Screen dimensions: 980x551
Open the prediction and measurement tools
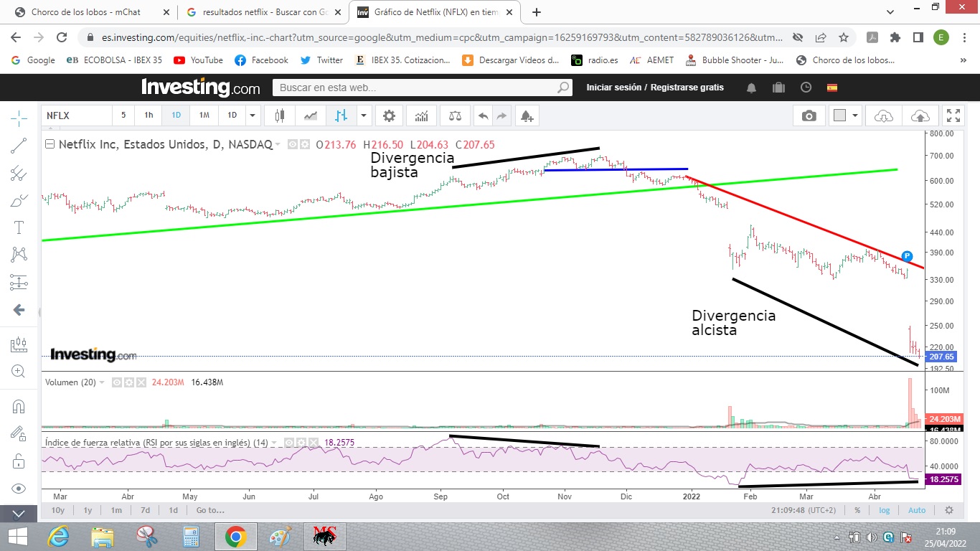19,282
